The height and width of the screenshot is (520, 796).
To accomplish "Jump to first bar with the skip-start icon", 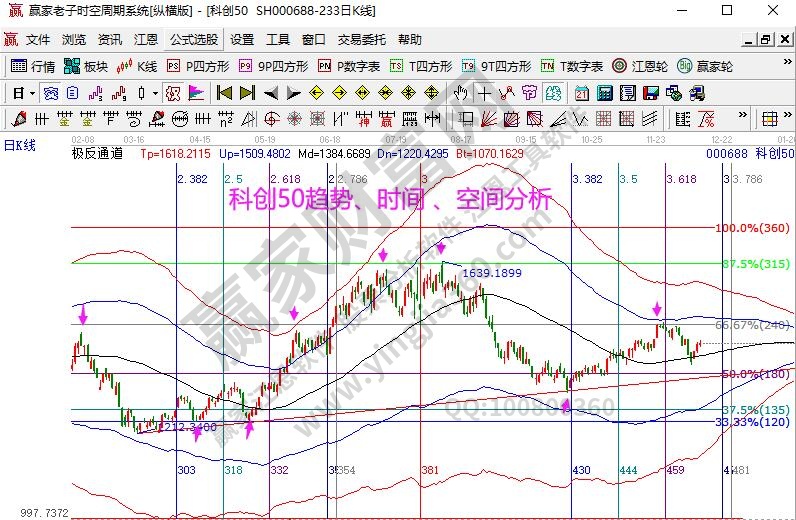I will [x=224, y=93].
